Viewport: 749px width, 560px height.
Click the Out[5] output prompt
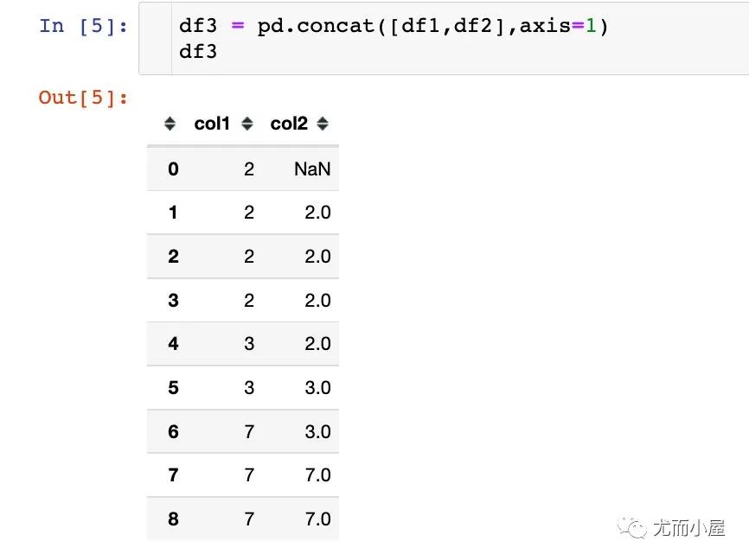(83, 98)
